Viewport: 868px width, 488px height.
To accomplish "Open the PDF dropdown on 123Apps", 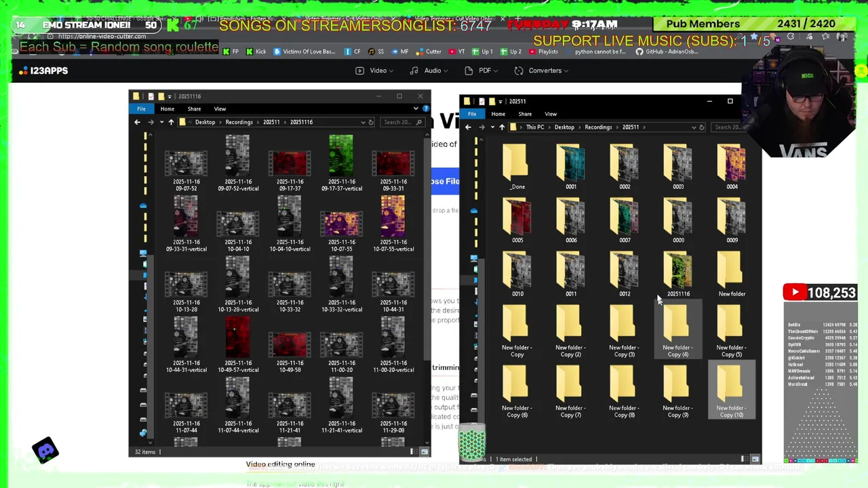I will pyautogui.click(x=481, y=70).
